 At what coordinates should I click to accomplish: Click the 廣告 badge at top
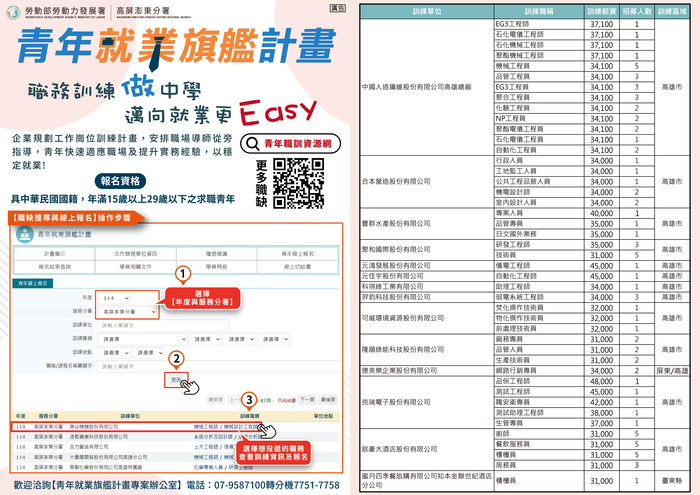(338, 8)
